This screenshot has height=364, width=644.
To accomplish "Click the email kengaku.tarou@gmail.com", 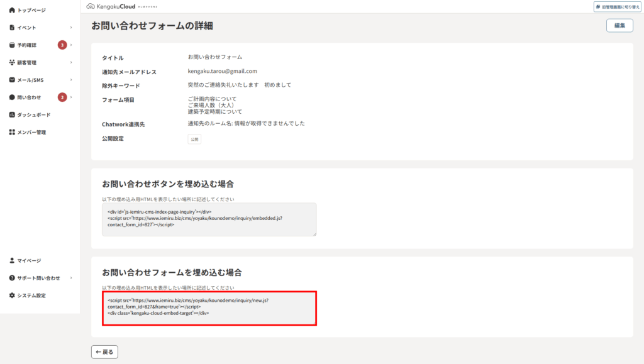I will click(222, 71).
